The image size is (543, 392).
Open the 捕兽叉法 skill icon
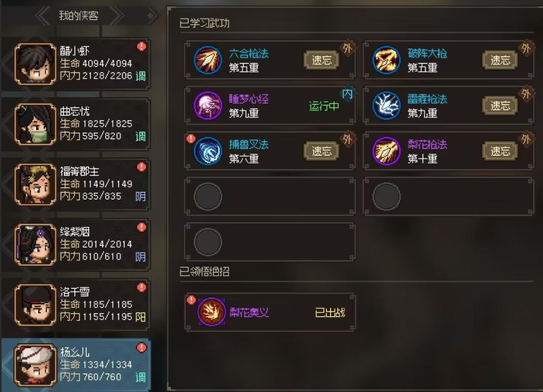(x=208, y=151)
